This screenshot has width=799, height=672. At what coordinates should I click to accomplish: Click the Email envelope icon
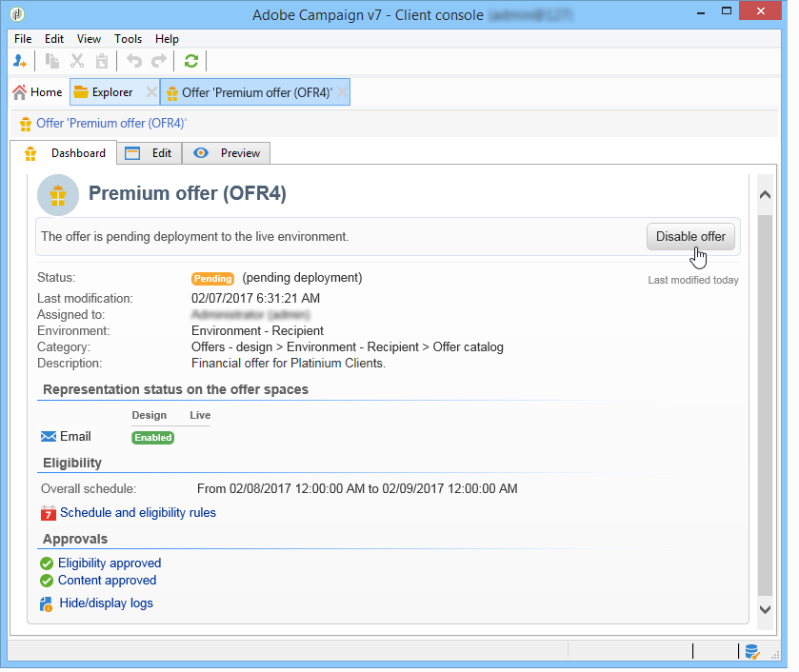pyautogui.click(x=49, y=437)
